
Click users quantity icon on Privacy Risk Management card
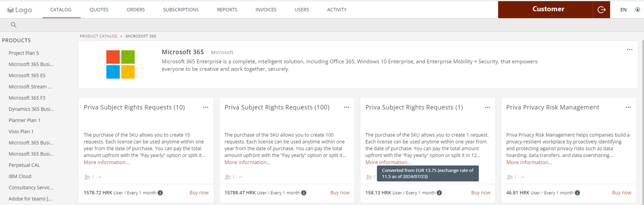click(509, 177)
